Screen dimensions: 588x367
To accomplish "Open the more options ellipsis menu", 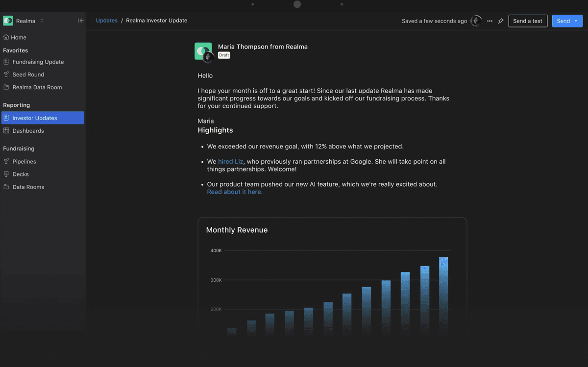I will [x=490, y=21].
